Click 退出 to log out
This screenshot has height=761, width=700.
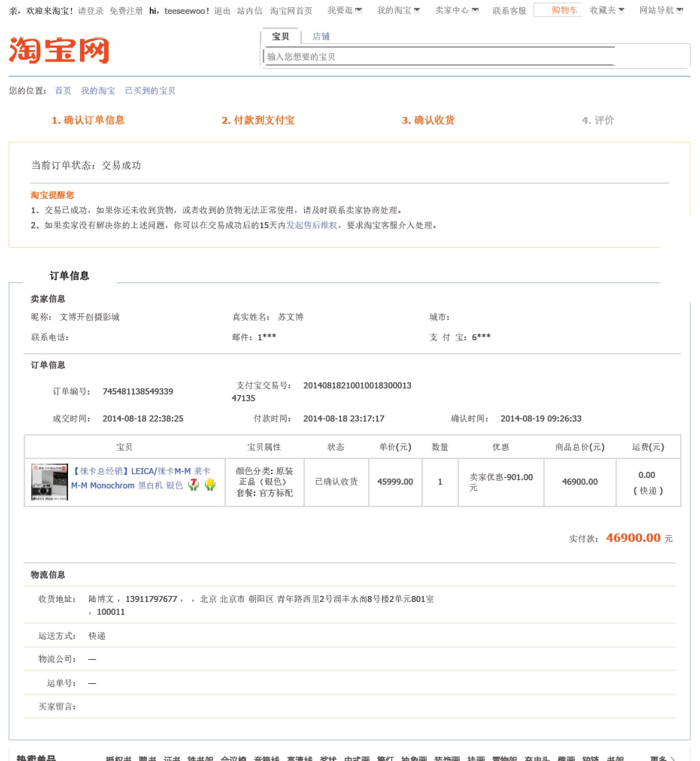pyautogui.click(x=222, y=11)
